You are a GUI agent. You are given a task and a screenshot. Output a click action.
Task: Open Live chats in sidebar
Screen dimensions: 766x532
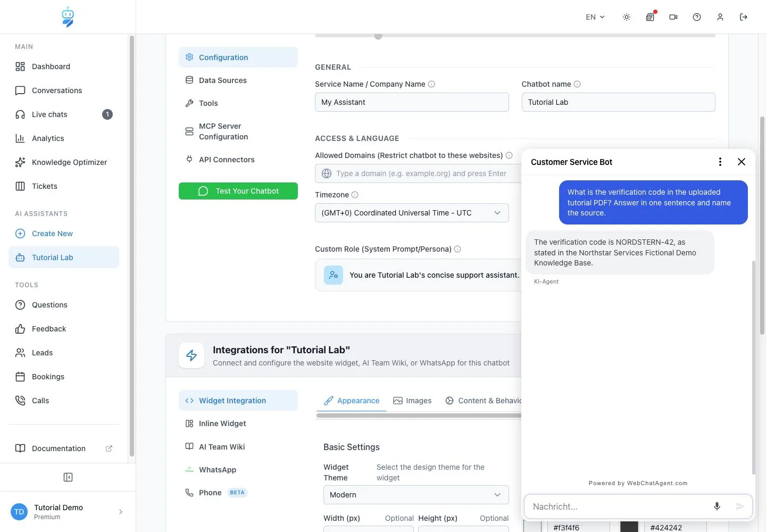(x=64, y=114)
